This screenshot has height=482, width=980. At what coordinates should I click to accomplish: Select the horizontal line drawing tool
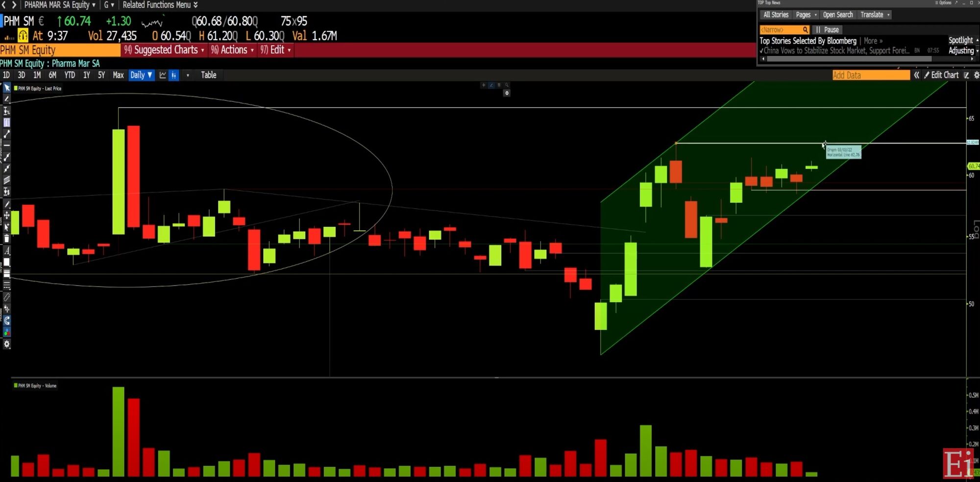7,146
